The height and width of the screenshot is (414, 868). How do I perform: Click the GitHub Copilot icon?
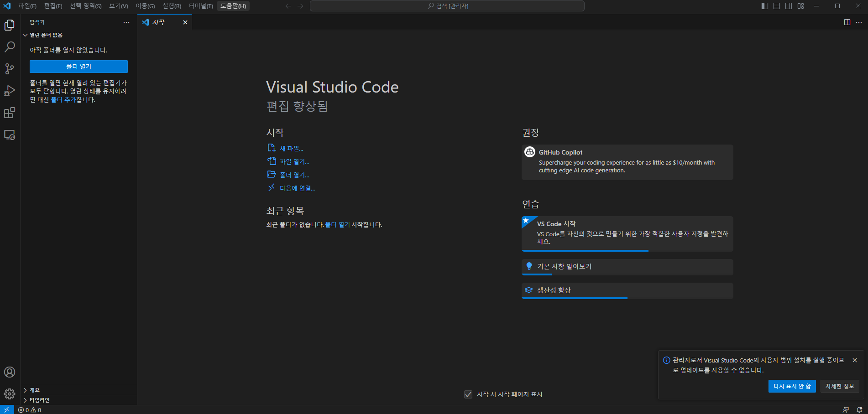[530, 152]
